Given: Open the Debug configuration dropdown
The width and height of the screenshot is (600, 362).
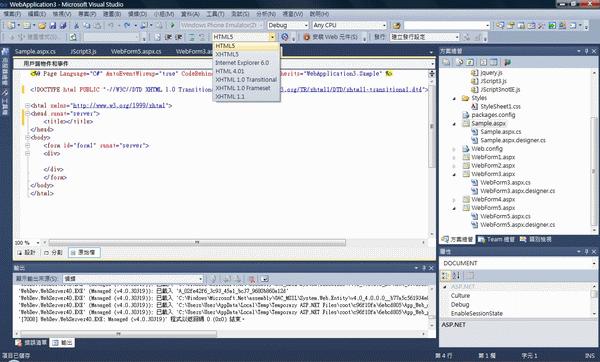Looking at the screenshot, I should point(288,25).
